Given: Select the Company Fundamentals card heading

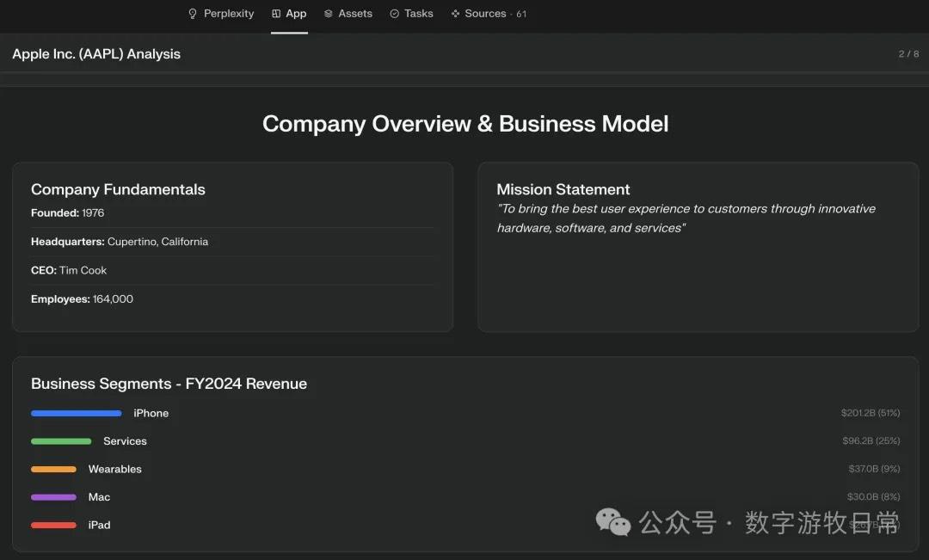Looking at the screenshot, I should tap(118, 189).
